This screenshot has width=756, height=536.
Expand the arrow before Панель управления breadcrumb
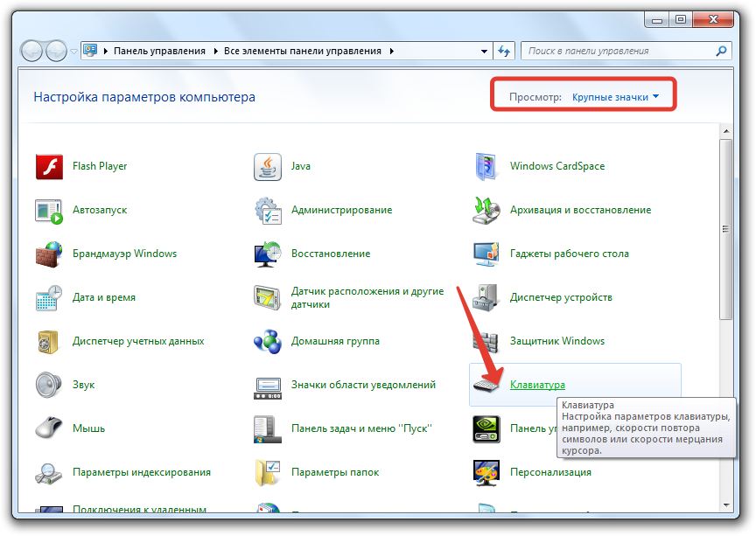105,51
